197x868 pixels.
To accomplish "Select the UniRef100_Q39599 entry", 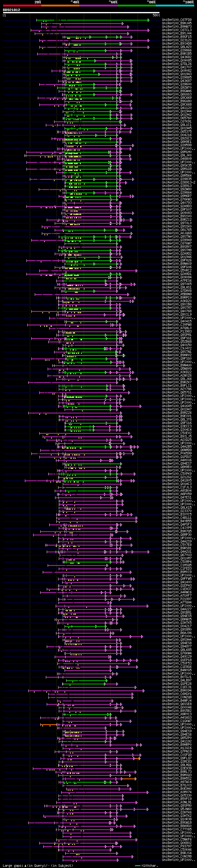I will click(177, 145).
